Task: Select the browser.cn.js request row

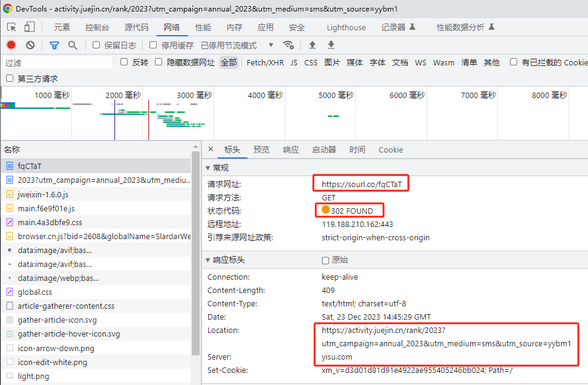Action: tap(96, 237)
